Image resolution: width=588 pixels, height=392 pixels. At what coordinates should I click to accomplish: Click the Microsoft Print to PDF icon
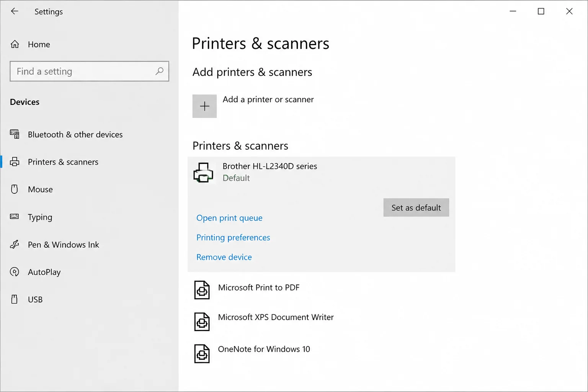pyautogui.click(x=202, y=290)
